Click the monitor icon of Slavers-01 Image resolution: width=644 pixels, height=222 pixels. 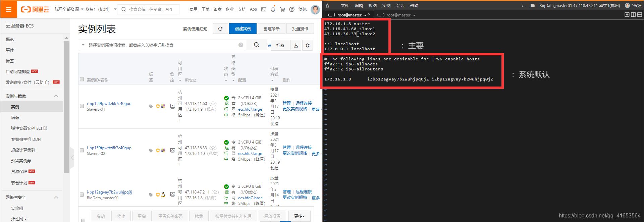click(x=172, y=106)
